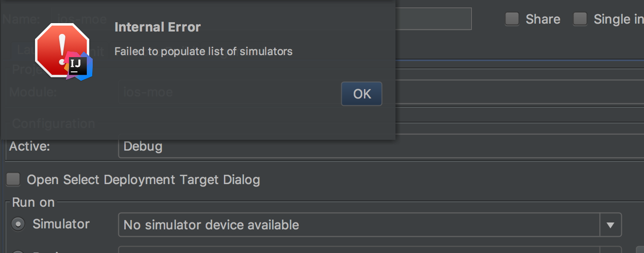Image resolution: width=644 pixels, height=253 pixels.
Task: Click the 'Open Select Deployment Target Dialog' label
Action: 143,180
